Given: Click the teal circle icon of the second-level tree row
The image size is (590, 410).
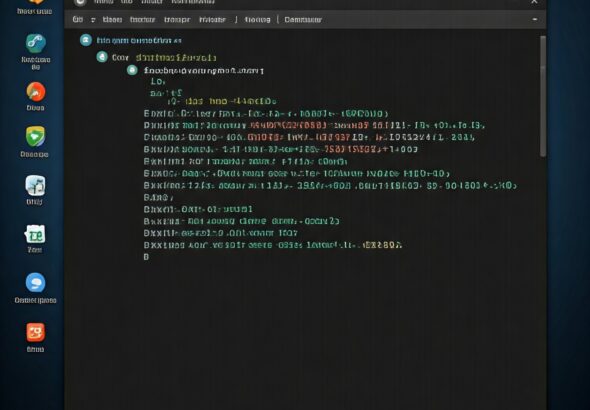Looking at the screenshot, I should coord(102,57).
